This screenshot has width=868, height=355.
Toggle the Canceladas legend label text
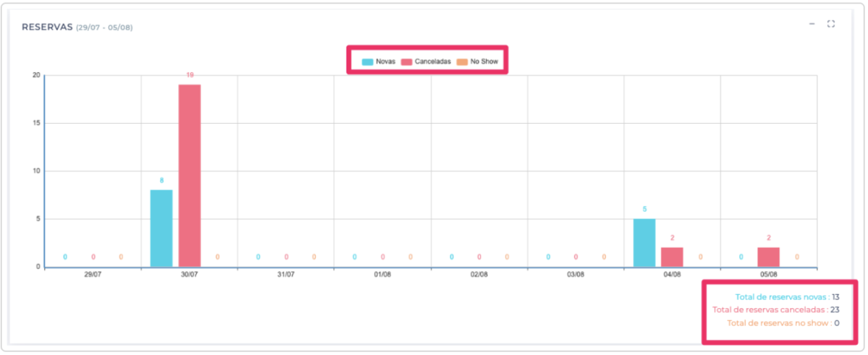pyautogui.click(x=433, y=62)
